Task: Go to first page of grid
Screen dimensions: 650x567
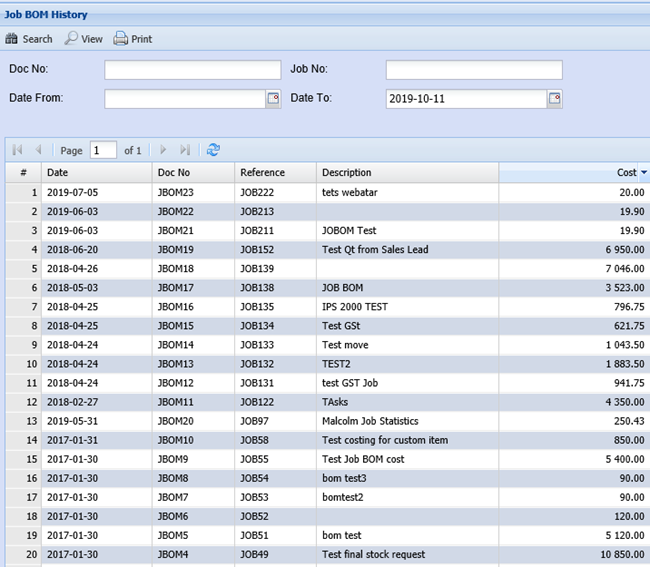Action: click(17, 150)
